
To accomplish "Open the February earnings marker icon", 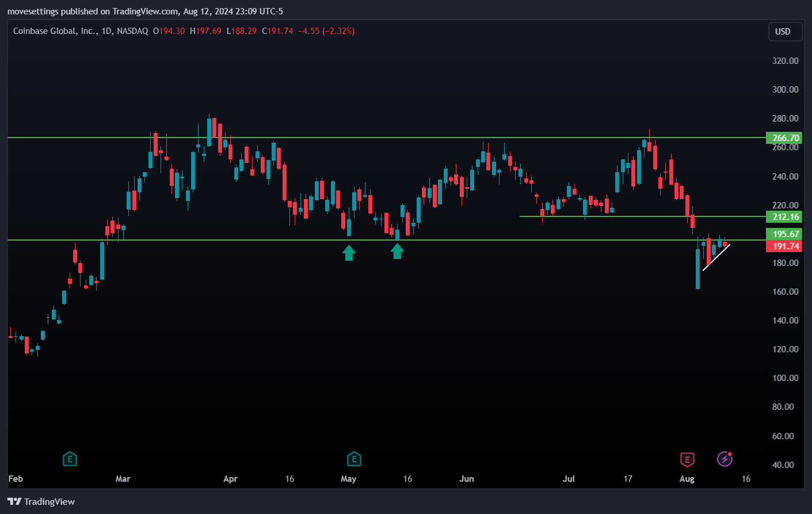I will [x=70, y=459].
